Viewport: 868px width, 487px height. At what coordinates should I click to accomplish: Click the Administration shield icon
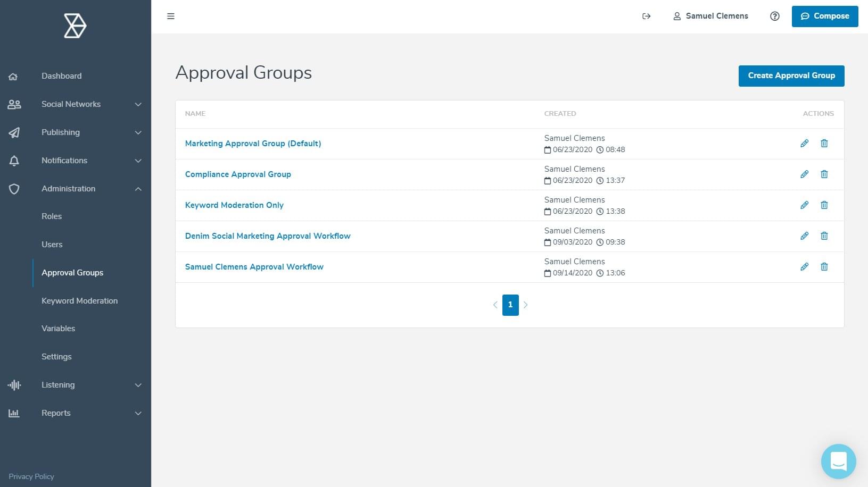[14, 189]
